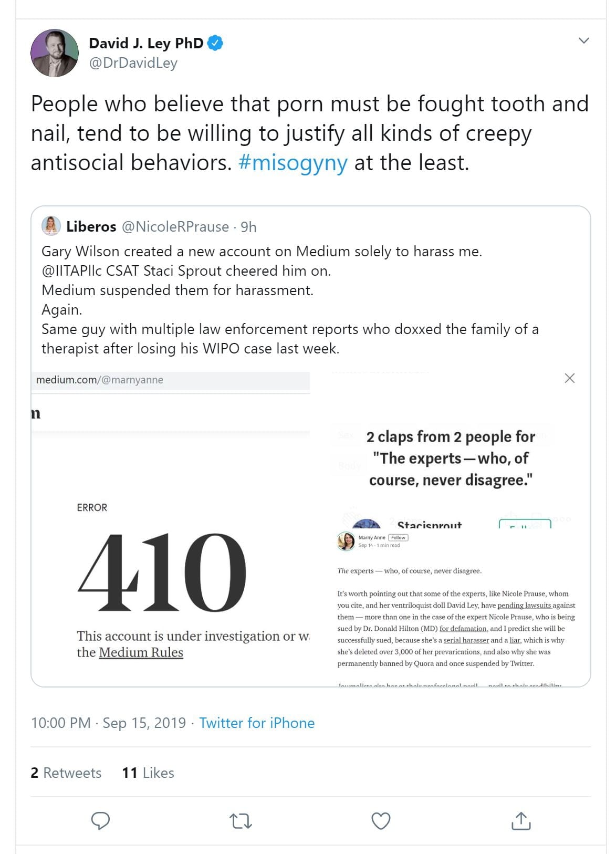
Task: Like the tweet with heart icon
Action: tap(381, 820)
